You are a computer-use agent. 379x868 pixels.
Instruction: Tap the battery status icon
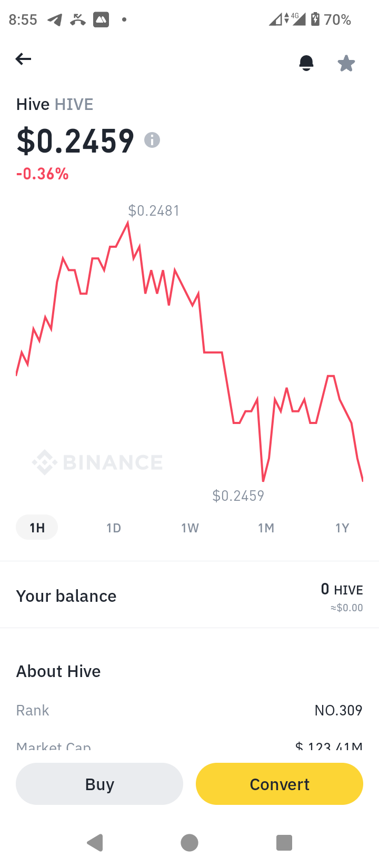click(315, 19)
